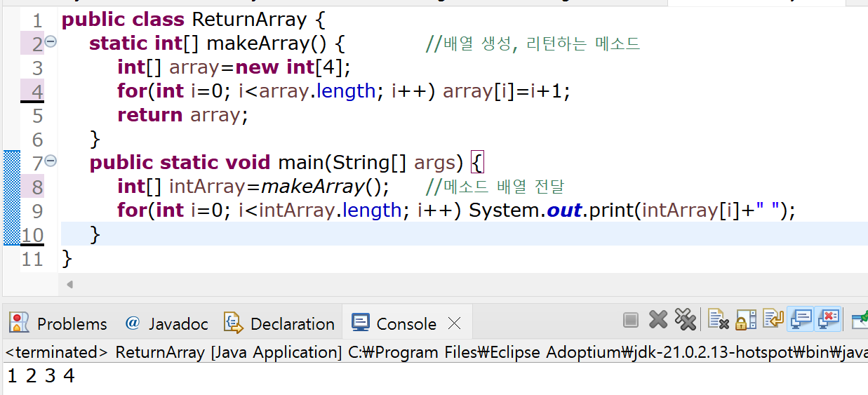868x395 pixels.
Task: Collapse the main method fold on line 7
Action: tap(51, 161)
